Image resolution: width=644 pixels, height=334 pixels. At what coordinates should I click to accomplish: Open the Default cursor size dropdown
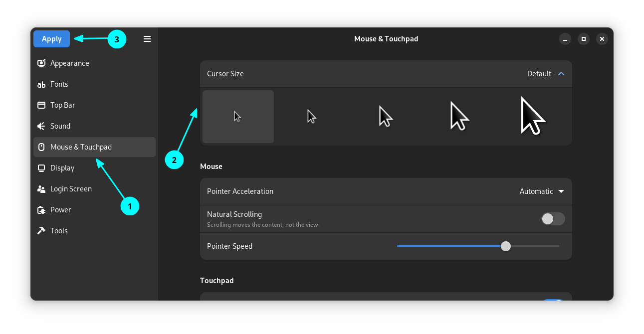click(546, 73)
